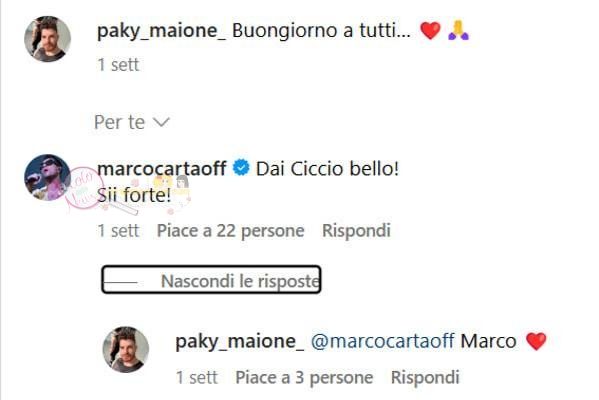Expand the Per te sorting dropdown
Viewport: 599px width, 400px height.
pyautogui.click(x=132, y=122)
